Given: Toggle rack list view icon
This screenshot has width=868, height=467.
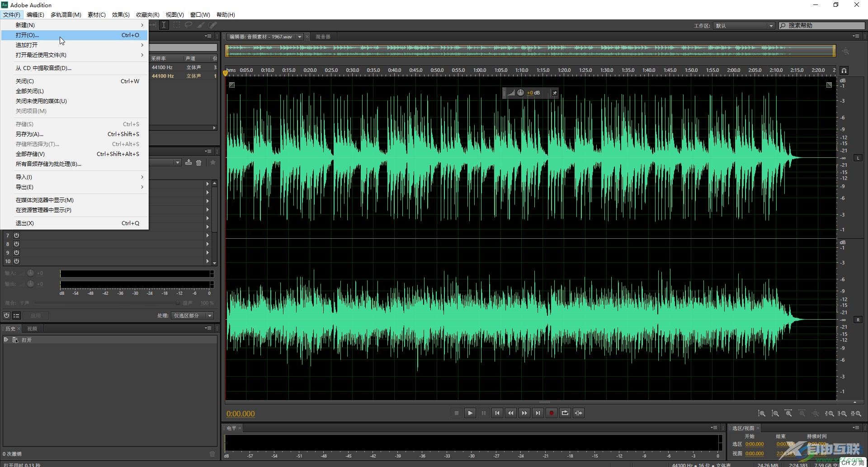Looking at the screenshot, I should click(x=16, y=316).
